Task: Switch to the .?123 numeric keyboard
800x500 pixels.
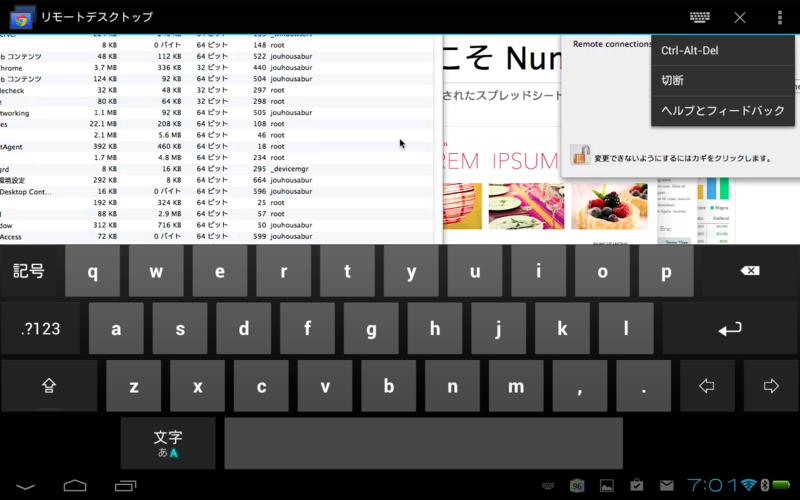Action: [41, 329]
